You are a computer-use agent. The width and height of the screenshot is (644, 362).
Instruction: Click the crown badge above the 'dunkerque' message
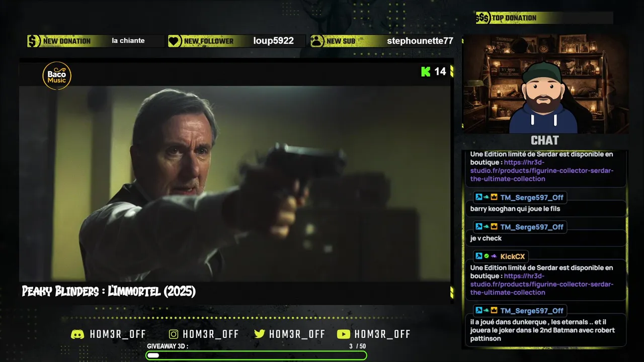point(494,310)
